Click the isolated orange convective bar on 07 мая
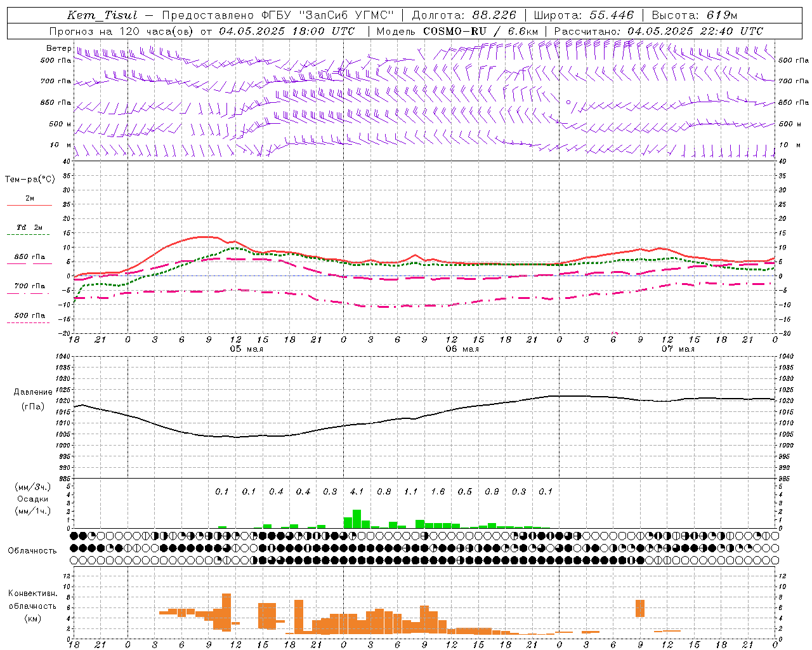The width and height of the screenshot is (812, 650). [640, 608]
